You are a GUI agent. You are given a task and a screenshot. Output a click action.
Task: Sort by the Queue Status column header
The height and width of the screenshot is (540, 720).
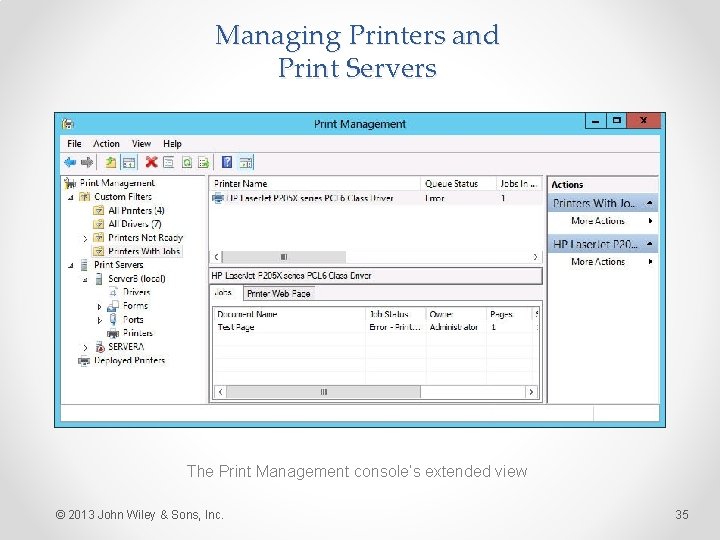tap(458, 184)
